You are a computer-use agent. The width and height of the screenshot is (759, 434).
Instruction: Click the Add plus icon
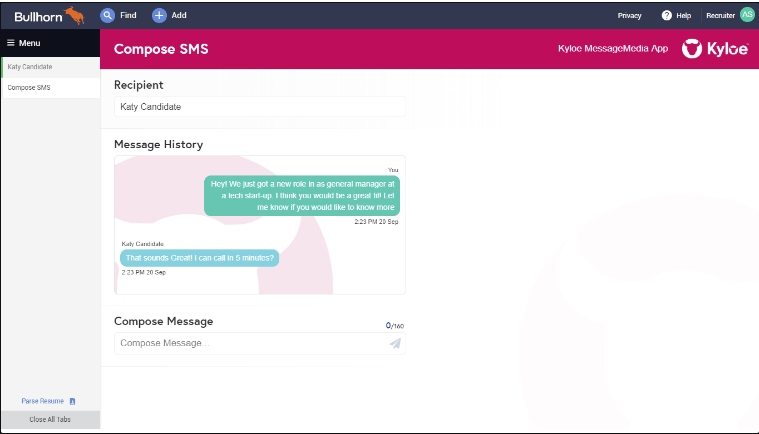tap(159, 15)
